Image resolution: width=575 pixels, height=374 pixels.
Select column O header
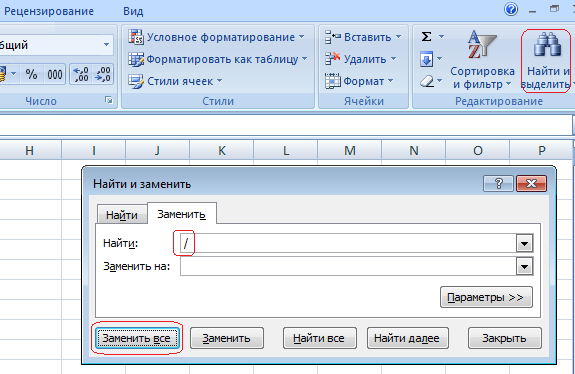pos(477,150)
